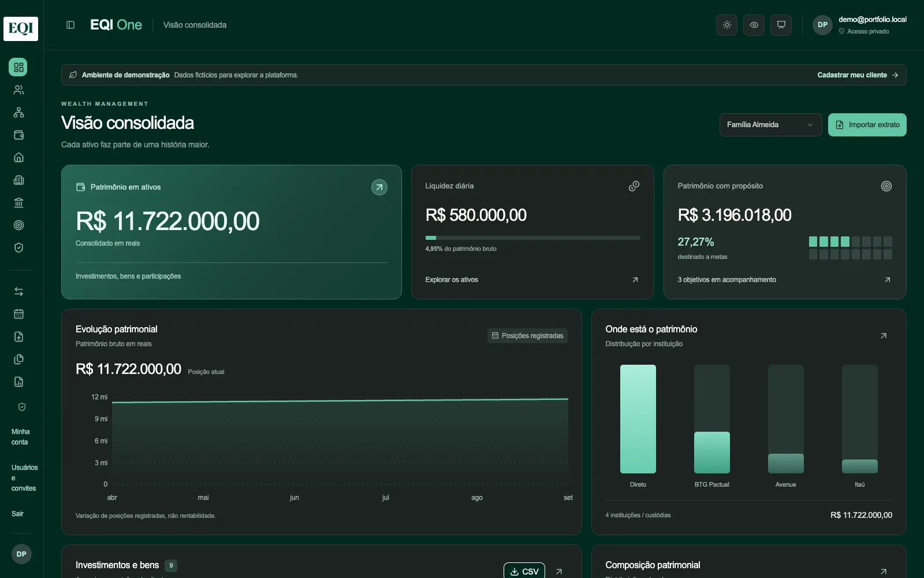Screen dimensions: 924x578
Task: Open the transfers arrows icon in sidebar
Action: (18, 291)
